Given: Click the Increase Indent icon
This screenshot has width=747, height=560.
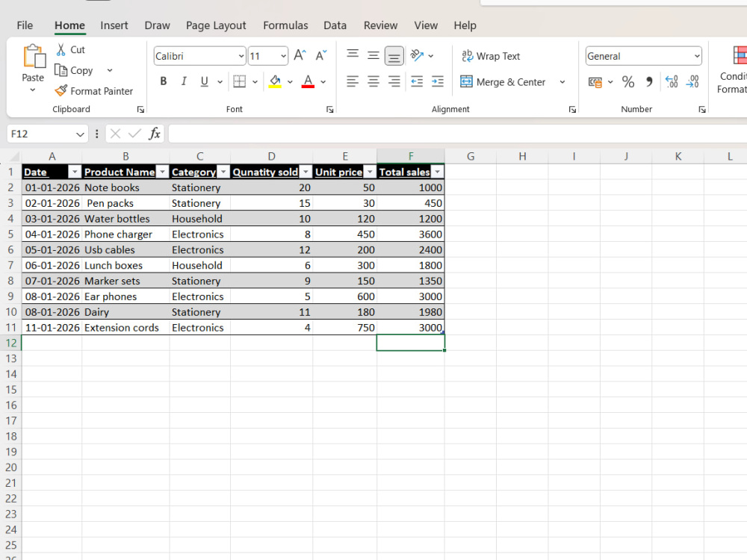Looking at the screenshot, I should [437, 81].
